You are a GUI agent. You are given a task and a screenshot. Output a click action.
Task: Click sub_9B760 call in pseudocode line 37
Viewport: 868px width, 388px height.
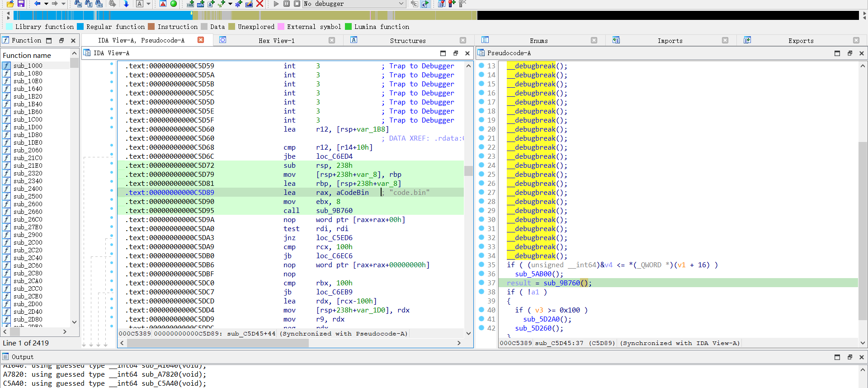click(561, 283)
